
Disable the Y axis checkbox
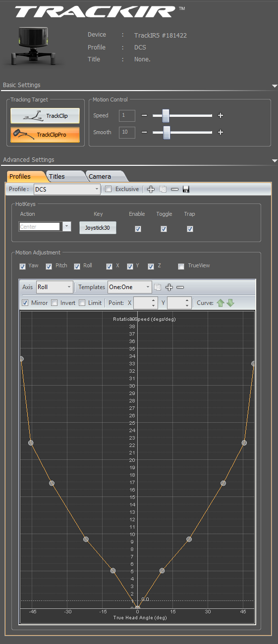(x=130, y=266)
